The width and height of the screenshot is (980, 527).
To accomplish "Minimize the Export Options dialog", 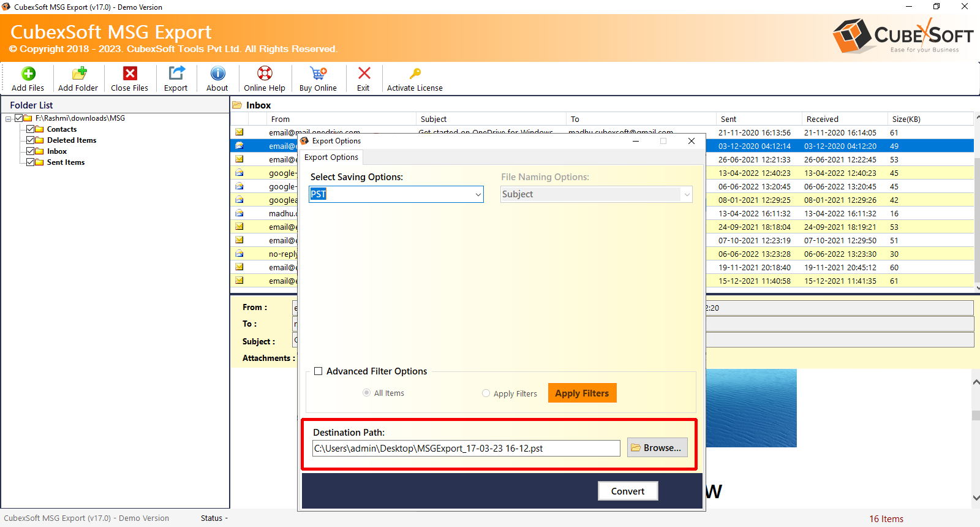I will coord(636,141).
